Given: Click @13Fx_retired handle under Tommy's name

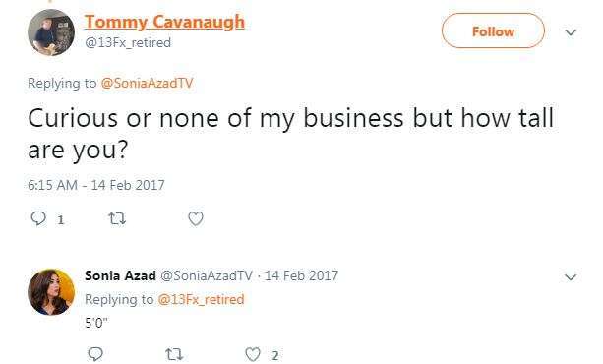Looking at the screenshot, I should (x=128, y=42).
